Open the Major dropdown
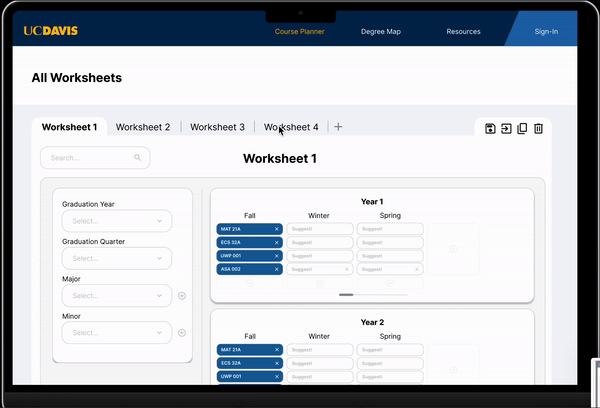 tap(117, 295)
